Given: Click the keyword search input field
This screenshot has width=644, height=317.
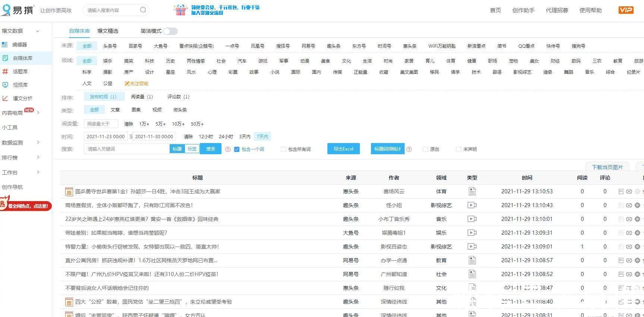Looking at the screenshot, I should click(127, 149).
